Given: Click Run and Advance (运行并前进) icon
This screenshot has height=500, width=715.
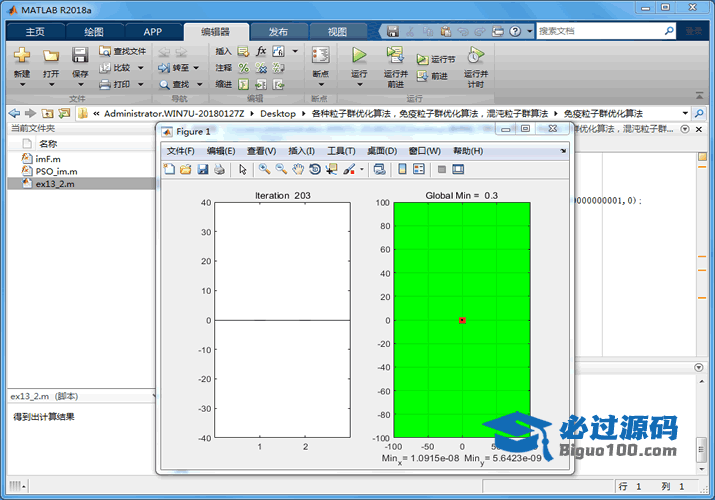Looking at the screenshot, I should tap(395, 55).
